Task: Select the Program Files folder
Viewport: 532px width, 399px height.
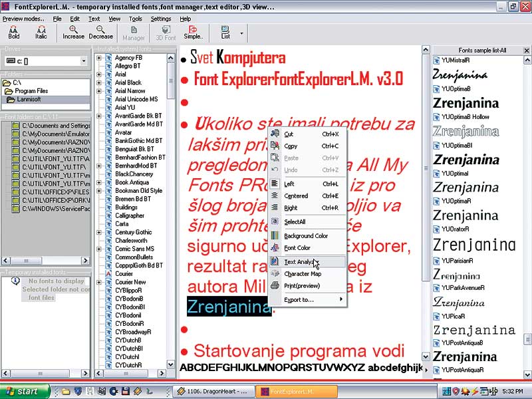Action: [x=31, y=91]
